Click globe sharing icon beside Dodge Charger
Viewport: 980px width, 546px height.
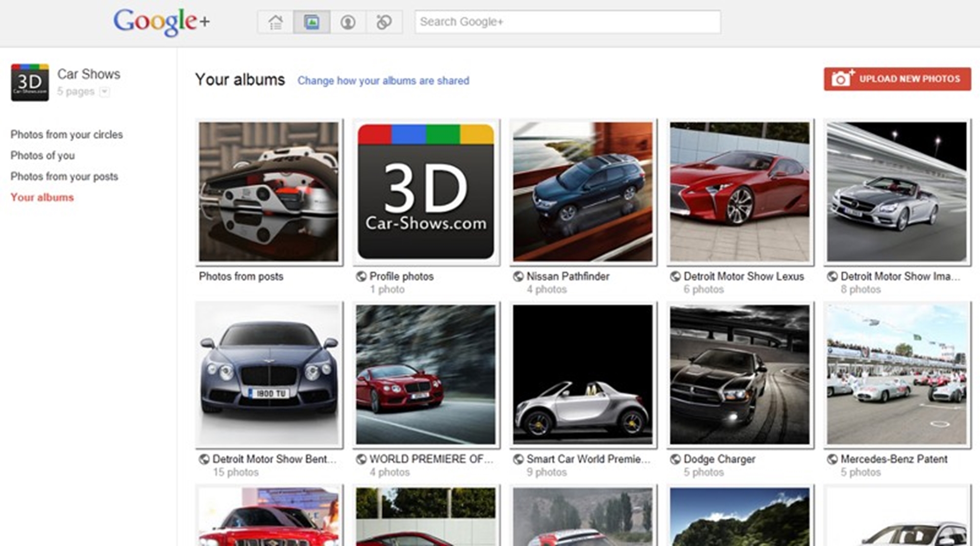coord(675,459)
